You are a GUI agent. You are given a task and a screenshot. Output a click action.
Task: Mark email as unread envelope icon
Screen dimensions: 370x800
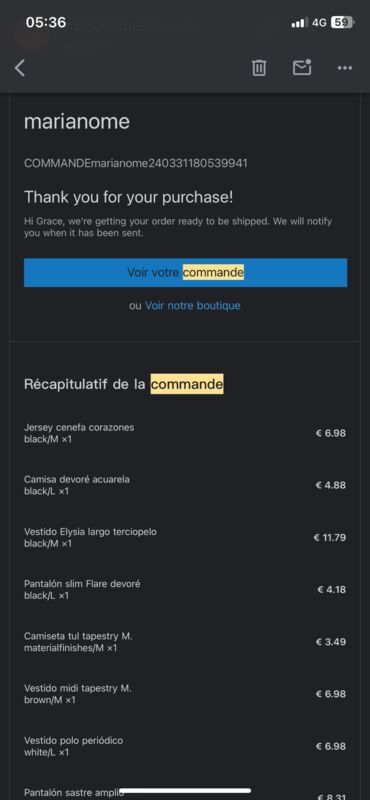coord(302,67)
